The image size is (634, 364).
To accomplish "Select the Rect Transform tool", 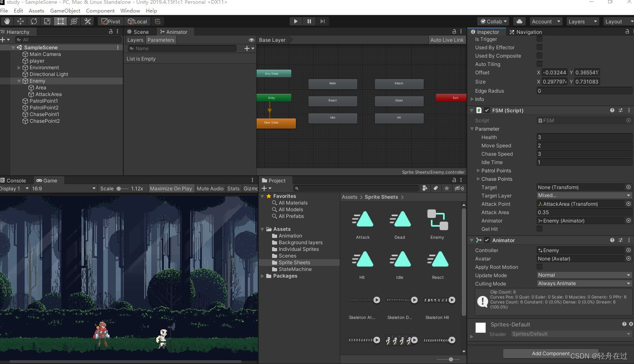I will [61, 21].
